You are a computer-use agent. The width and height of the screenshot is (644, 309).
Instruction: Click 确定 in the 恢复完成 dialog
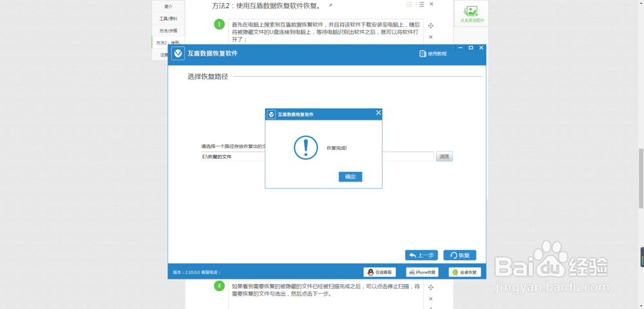tap(350, 177)
